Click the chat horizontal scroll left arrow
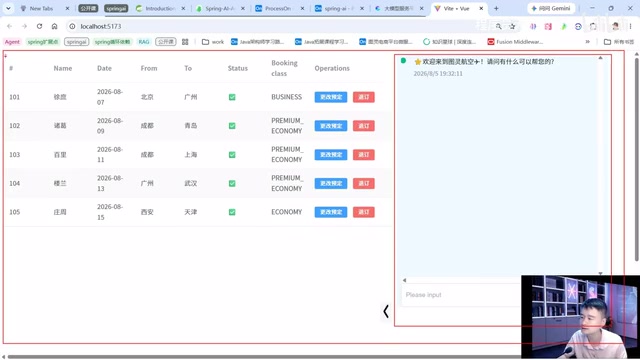This screenshot has width=640, height=360. [x=404, y=280]
